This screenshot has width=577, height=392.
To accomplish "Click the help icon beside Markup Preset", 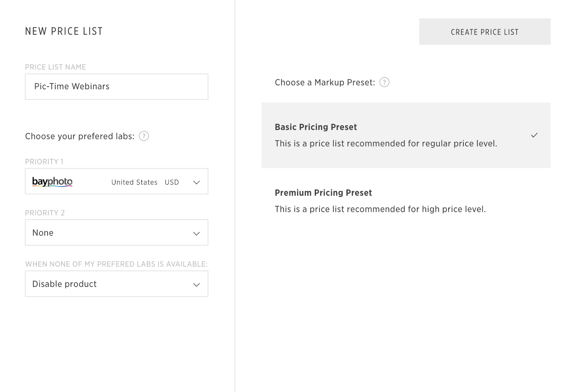I will (384, 83).
